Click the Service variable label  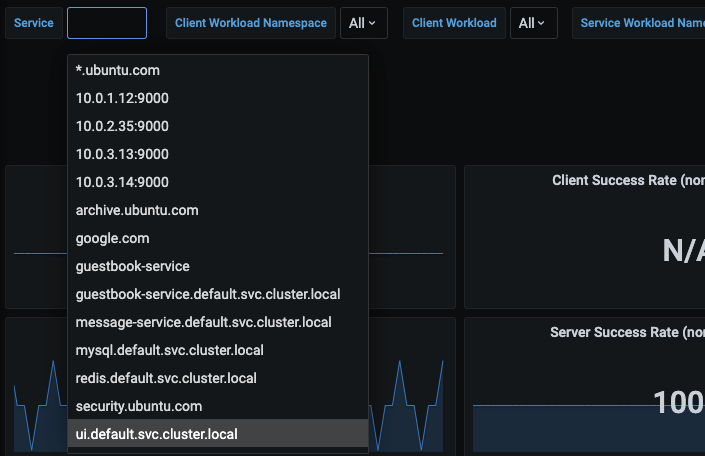[x=34, y=23]
